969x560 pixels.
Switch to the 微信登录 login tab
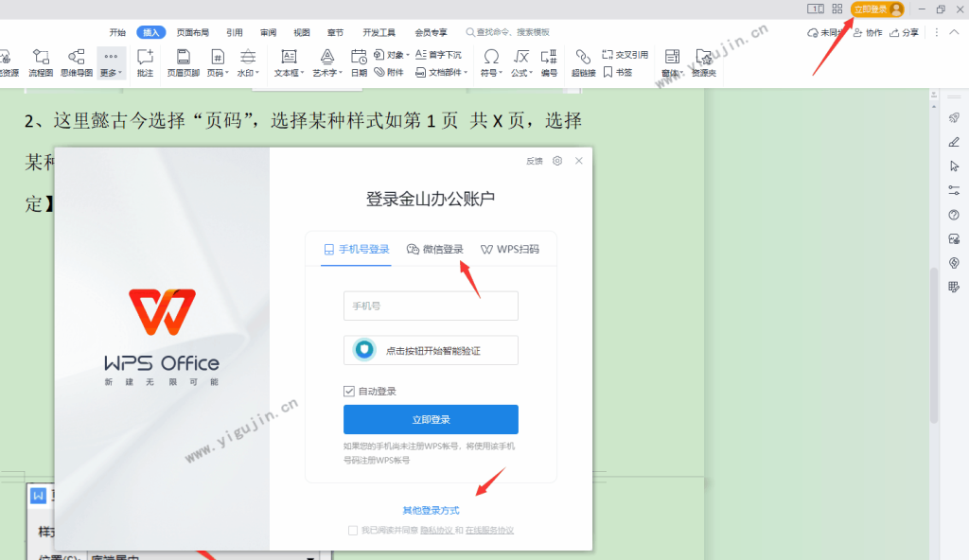[x=438, y=250]
